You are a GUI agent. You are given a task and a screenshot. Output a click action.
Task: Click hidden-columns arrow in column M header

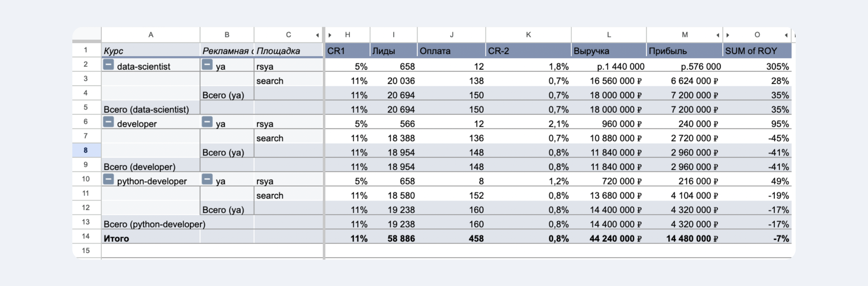pos(717,35)
